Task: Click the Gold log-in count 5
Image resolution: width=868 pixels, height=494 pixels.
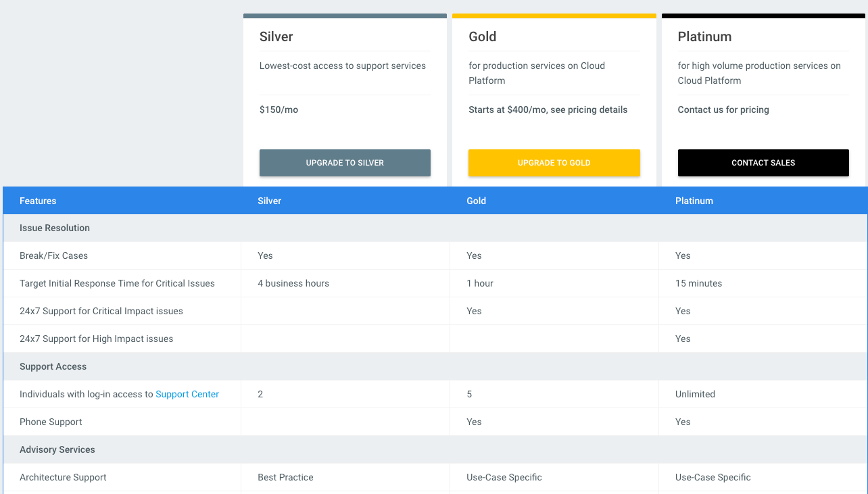Action: click(x=469, y=394)
